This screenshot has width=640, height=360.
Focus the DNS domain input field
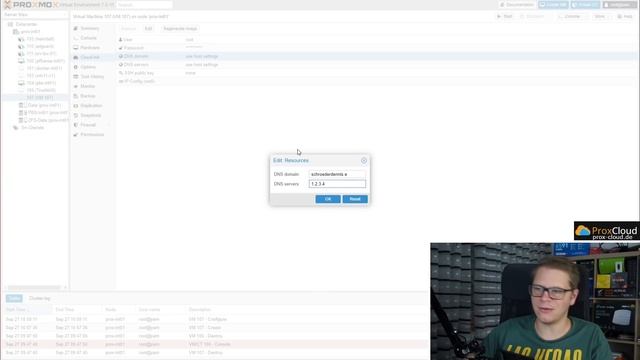coord(337,174)
